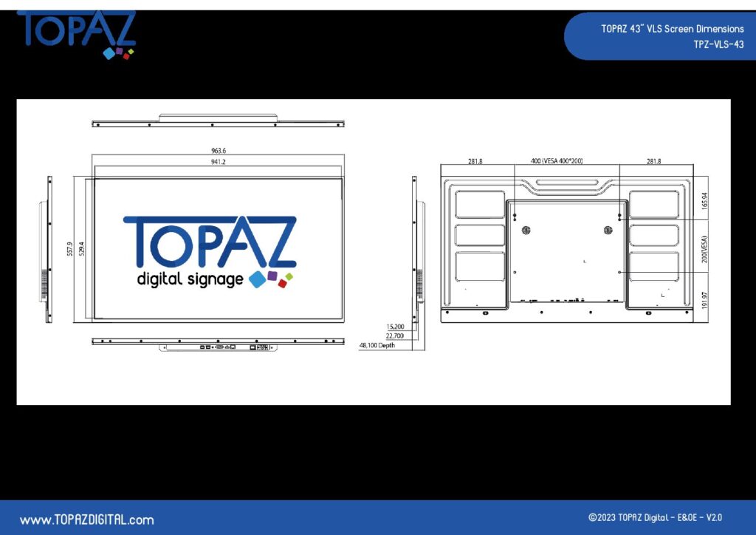Click the 48,100 Depth dimension label
Screen dimensions: 756x535
click(x=377, y=345)
